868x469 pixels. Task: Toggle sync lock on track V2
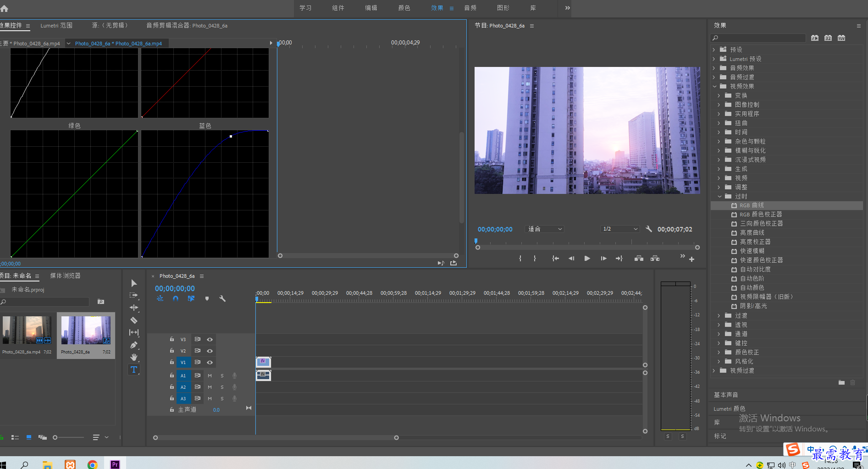(x=197, y=351)
